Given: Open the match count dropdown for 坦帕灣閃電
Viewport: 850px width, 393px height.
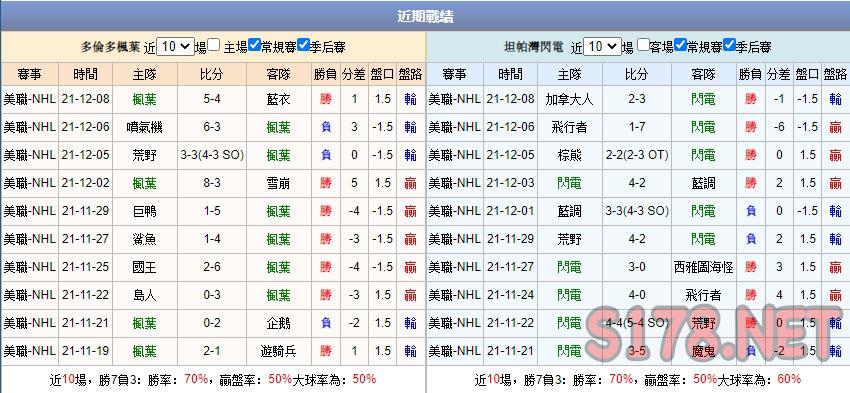Looking at the screenshot, I should tap(602, 47).
